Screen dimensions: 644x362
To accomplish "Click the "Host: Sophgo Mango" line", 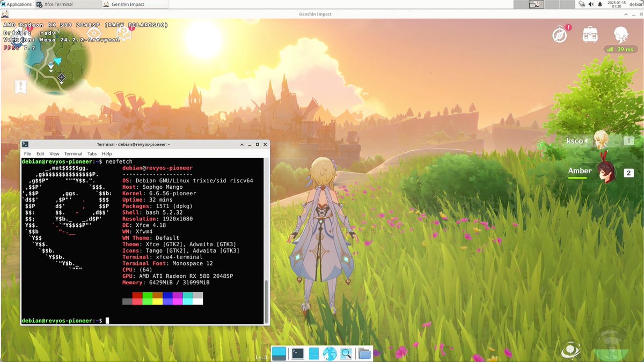I will [x=153, y=187].
